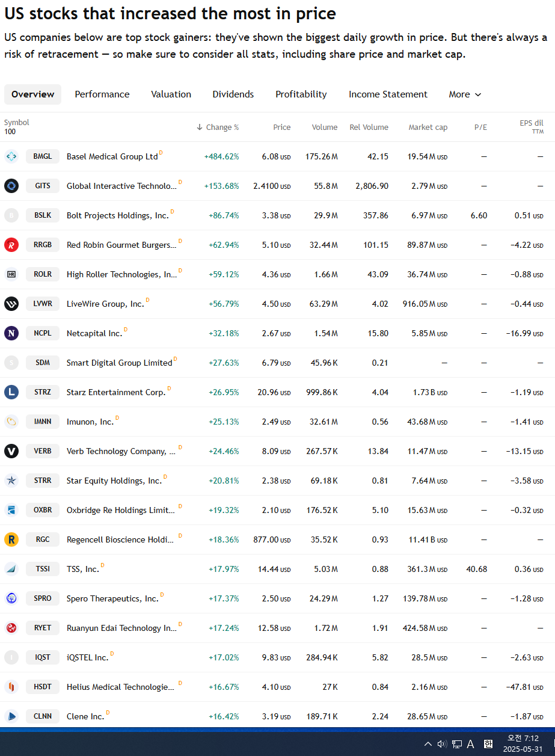Screen dimensions: 555x756
Task: Click the 'A' input mode indicator
Action: [x=471, y=744]
